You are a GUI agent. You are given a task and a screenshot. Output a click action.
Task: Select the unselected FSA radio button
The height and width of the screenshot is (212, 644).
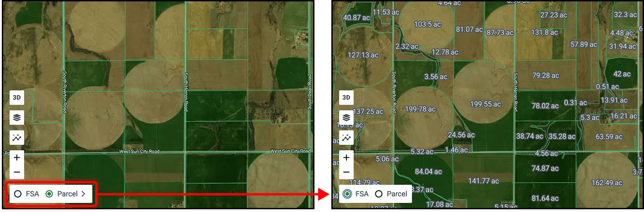click(x=18, y=194)
